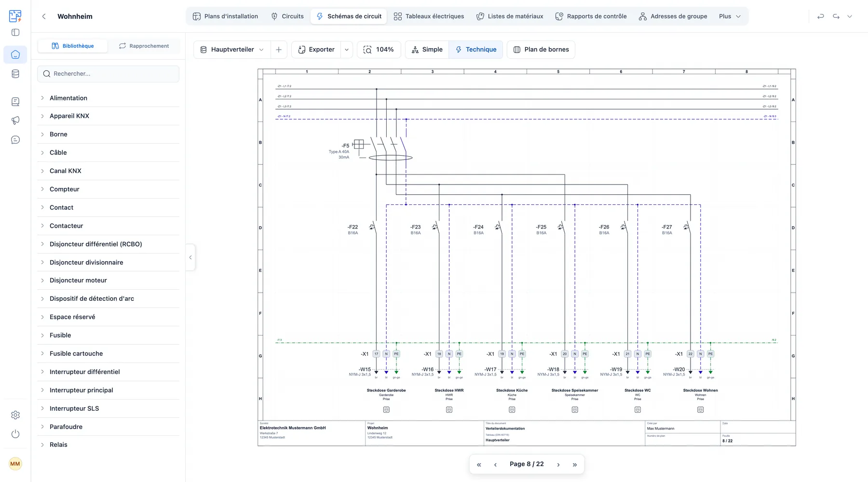The height and width of the screenshot is (482, 868).
Task: Add a new distribution board with plus
Action: tap(279, 50)
